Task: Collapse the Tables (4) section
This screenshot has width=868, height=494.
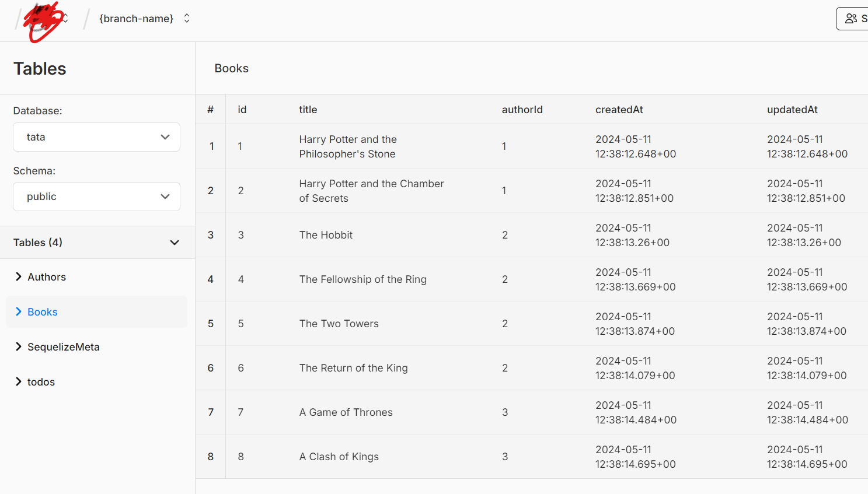Action: coord(174,243)
